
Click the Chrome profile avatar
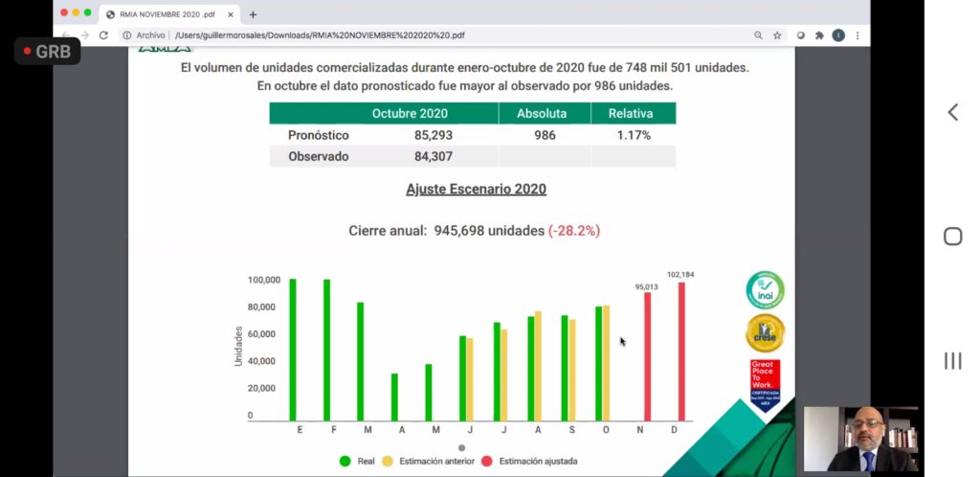[838, 35]
